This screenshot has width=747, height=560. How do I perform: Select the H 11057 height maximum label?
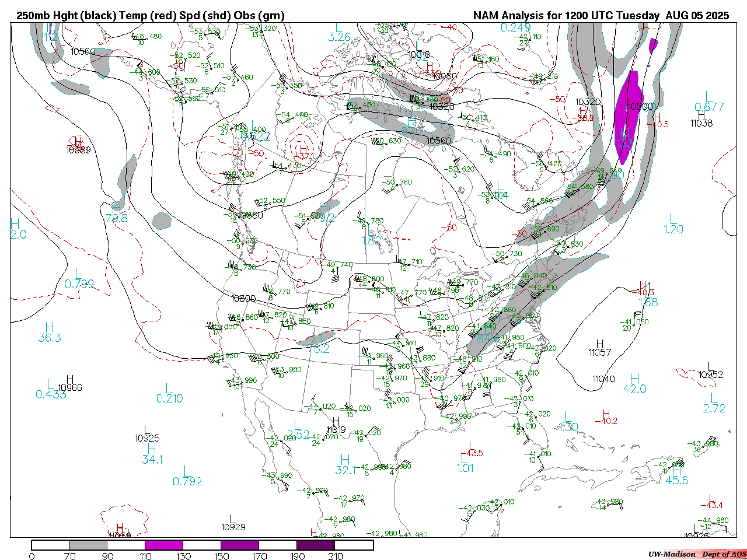(x=600, y=348)
